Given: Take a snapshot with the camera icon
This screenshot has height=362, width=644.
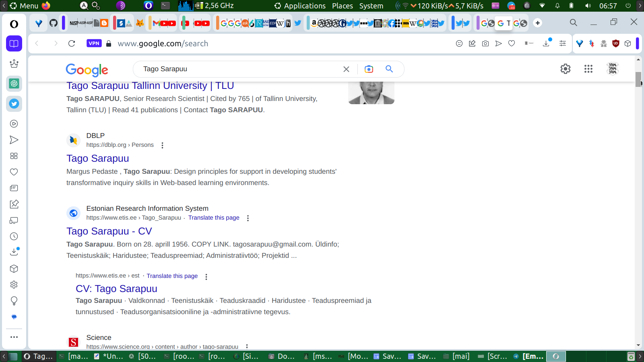Looking at the screenshot, I should [x=485, y=43].
